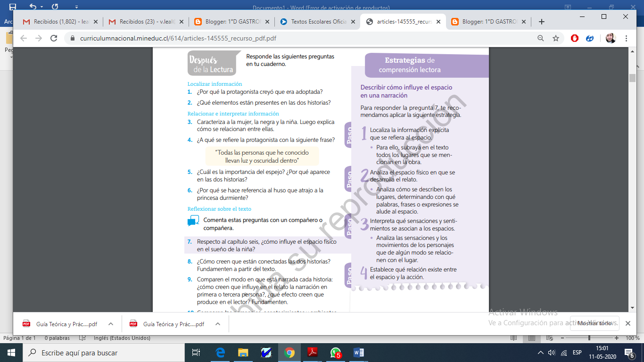Close the articles-145555_recurso tab
The width and height of the screenshot is (644, 362).
pyautogui.click(x=438, y=22)
